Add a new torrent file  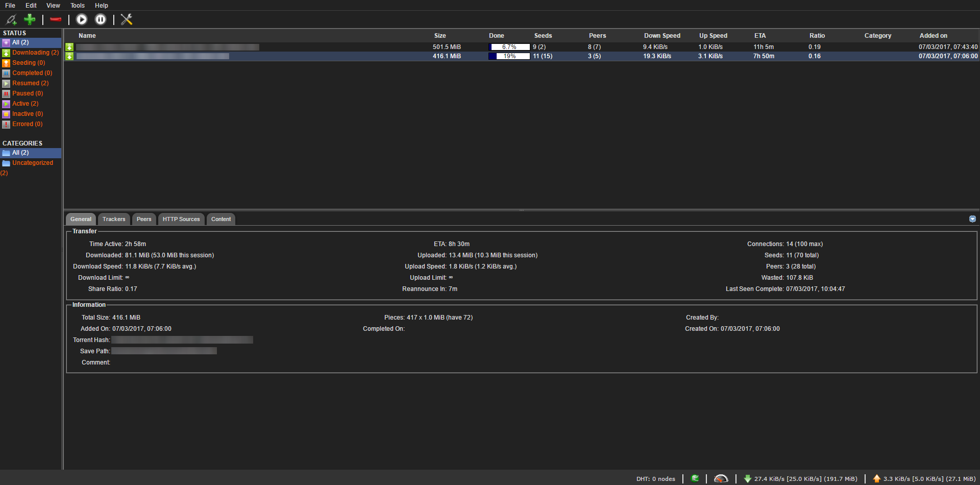coord(30,19)
